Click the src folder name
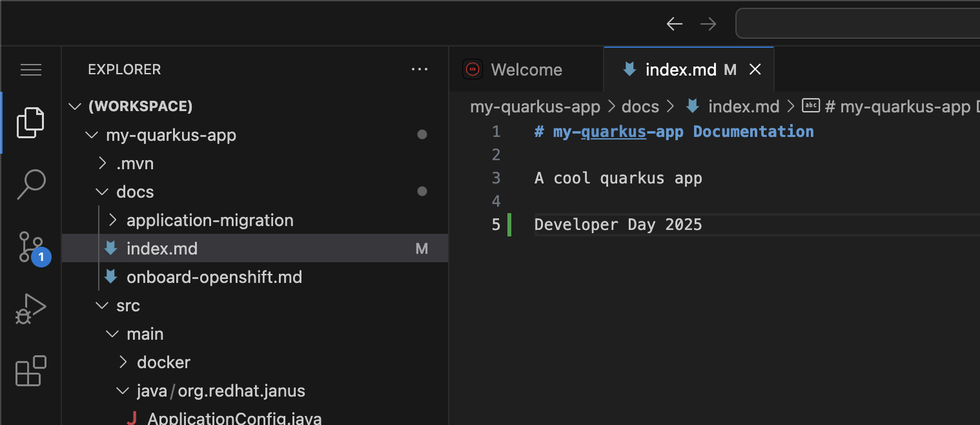 coord(128,306)
